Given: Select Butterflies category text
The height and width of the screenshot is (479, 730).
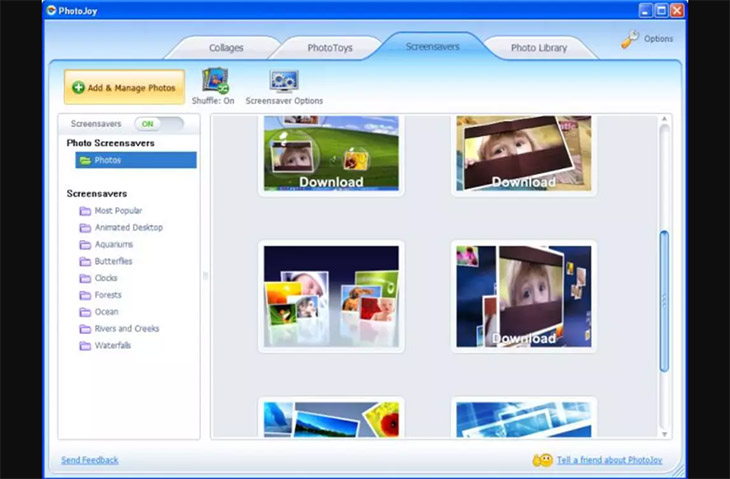Looking at the screenshot, I should click(113, 261).
